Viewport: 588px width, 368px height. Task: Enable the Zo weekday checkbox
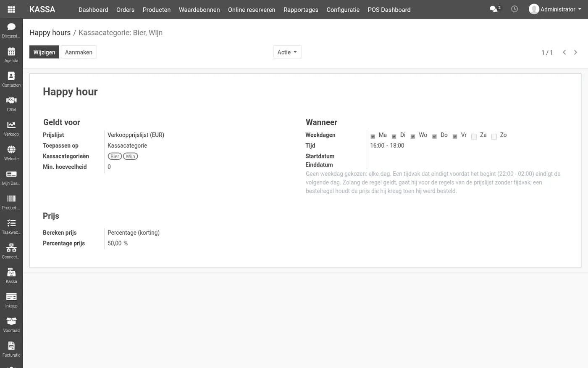click(x=494, y=136)
